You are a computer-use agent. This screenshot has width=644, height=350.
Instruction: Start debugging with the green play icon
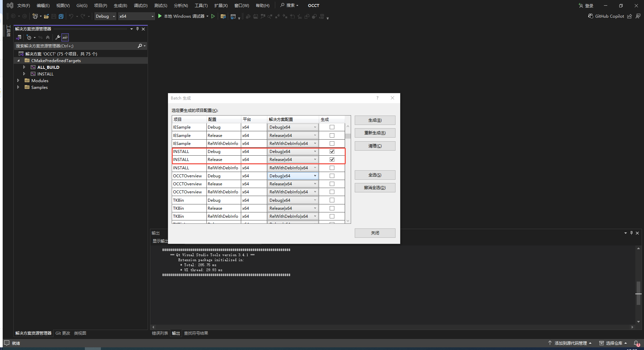(160, 16)
